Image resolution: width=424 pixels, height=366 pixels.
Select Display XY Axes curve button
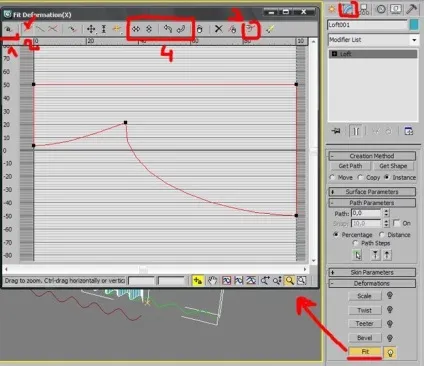point(52,29)
